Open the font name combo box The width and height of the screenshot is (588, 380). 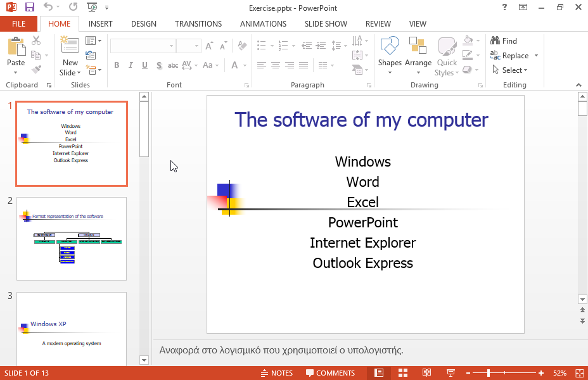(143, 46)
